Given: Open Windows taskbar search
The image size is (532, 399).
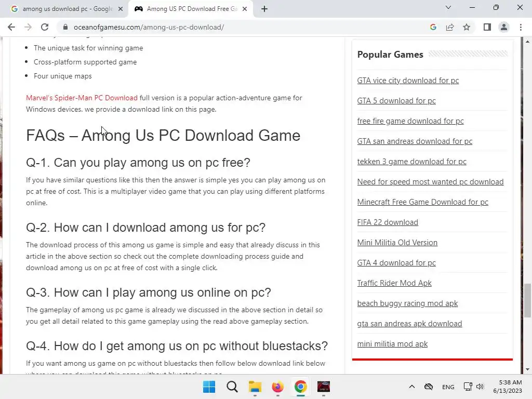Looking at the screenshot, I should click(232, 387).
